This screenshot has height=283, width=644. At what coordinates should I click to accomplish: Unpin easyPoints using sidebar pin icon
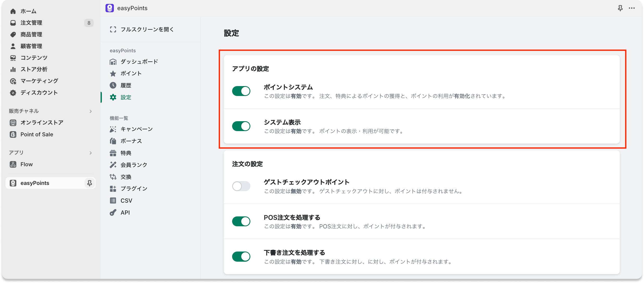(x=89, y=183)
